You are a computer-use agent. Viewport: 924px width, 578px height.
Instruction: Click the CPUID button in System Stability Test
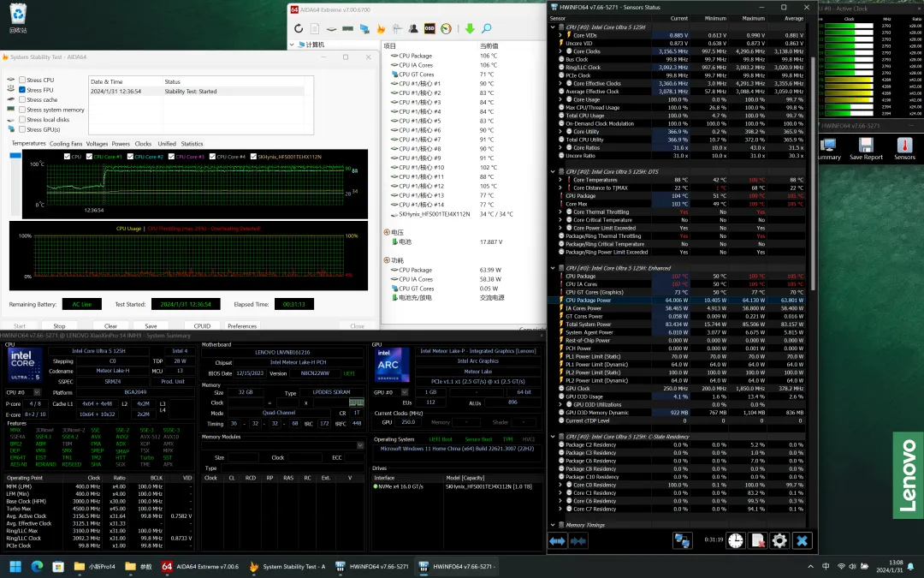(x=202, y=325)
